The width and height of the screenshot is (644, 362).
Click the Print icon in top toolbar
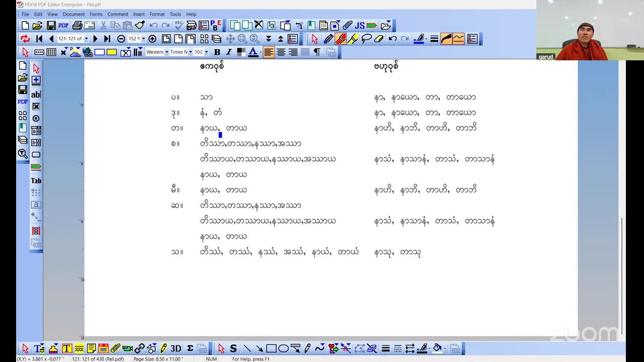point(77,25)
